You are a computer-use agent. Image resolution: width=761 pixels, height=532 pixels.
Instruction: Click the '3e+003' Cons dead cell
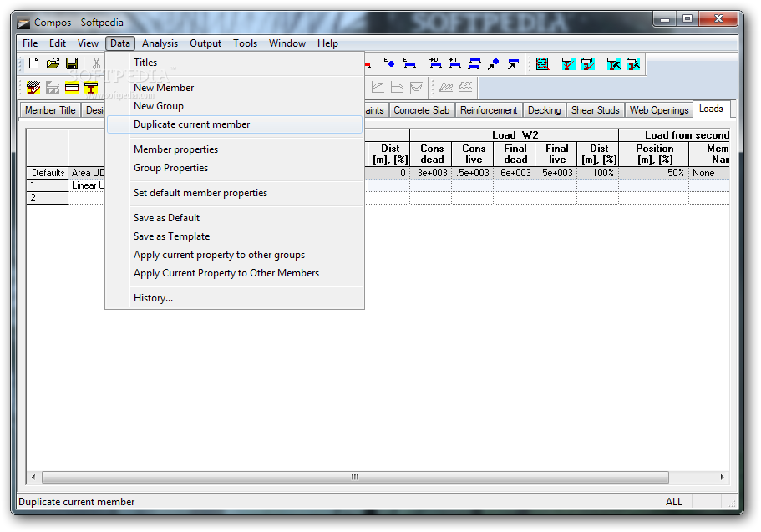[x=430, y=173]
